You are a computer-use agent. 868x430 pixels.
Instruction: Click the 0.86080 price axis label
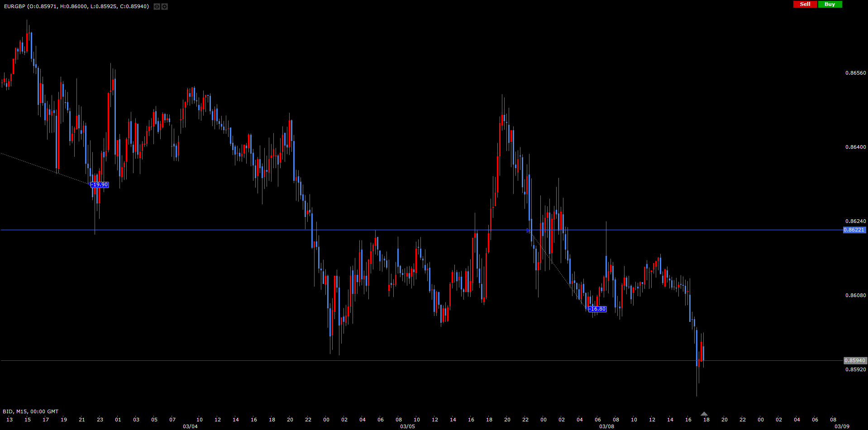tap(855, 295)
